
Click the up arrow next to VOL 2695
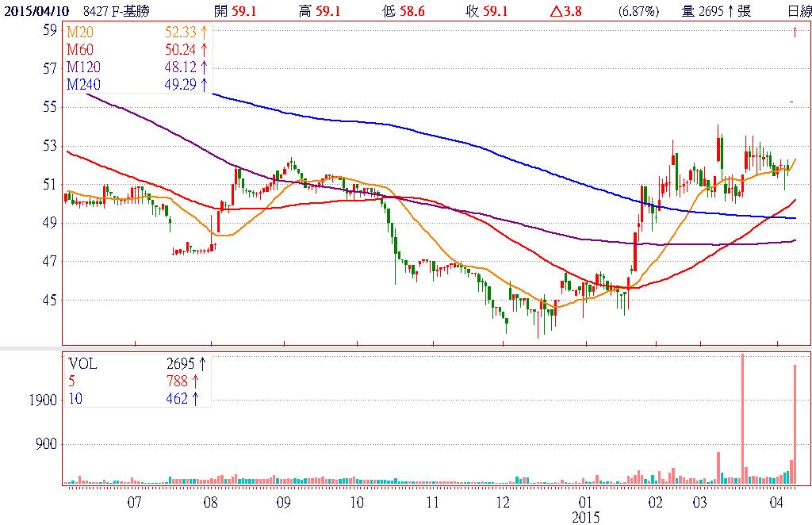[204, 366]
